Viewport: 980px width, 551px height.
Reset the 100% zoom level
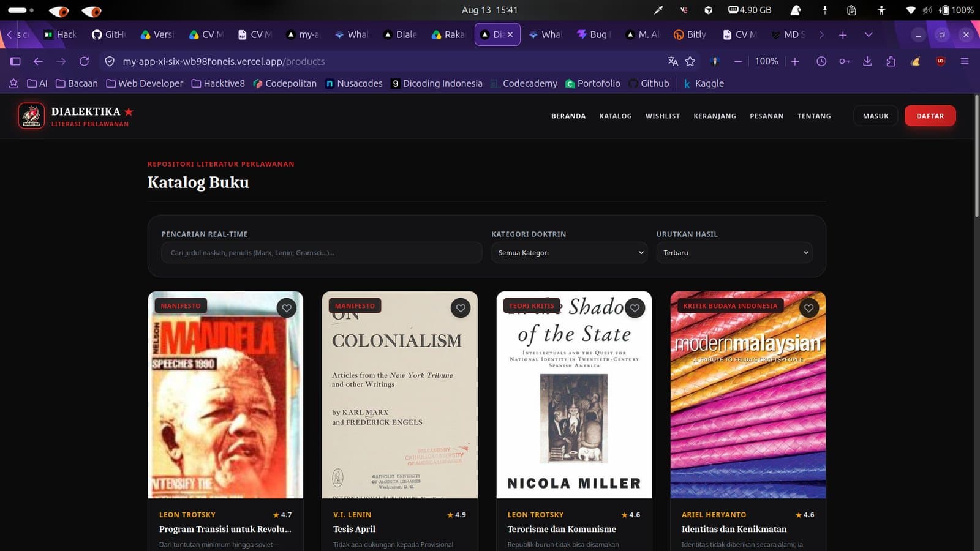(x=766, y=61)
